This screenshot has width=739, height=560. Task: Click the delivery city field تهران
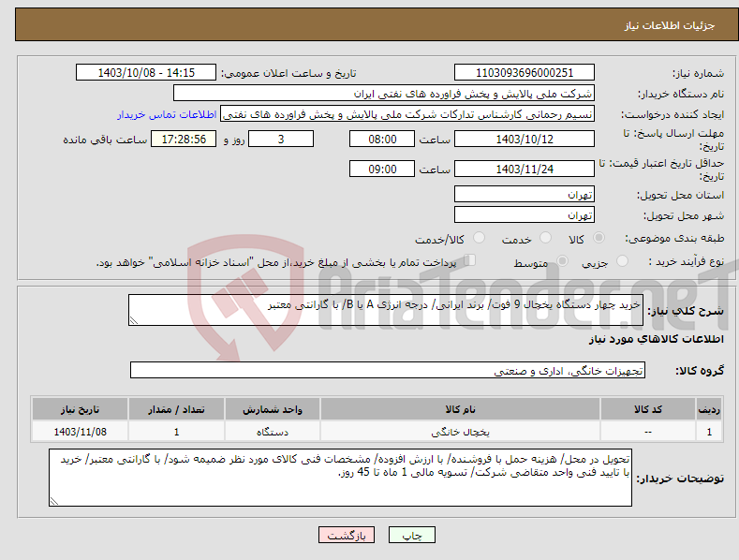click(x=525, y=215)
